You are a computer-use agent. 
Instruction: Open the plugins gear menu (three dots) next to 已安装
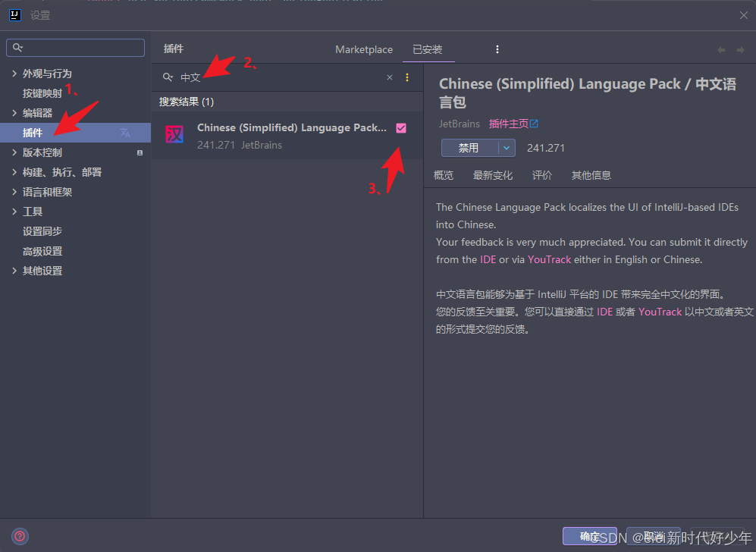coord(497,49)
